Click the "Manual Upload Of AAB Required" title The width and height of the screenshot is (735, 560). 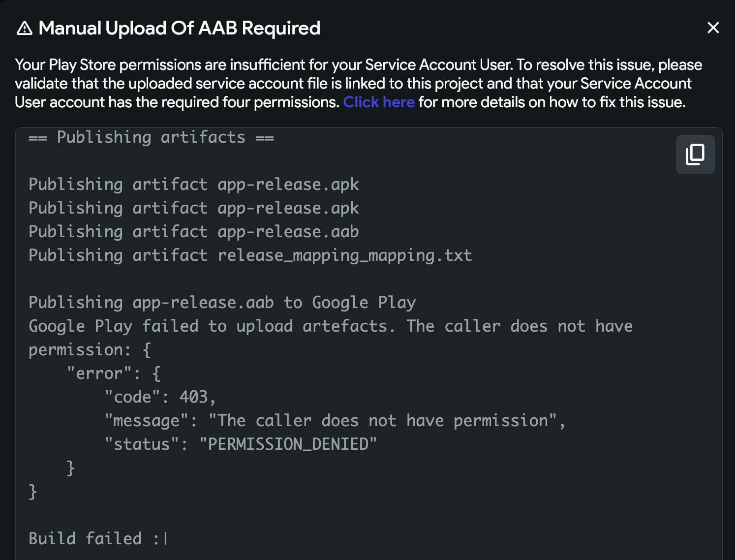click(179, 28)
